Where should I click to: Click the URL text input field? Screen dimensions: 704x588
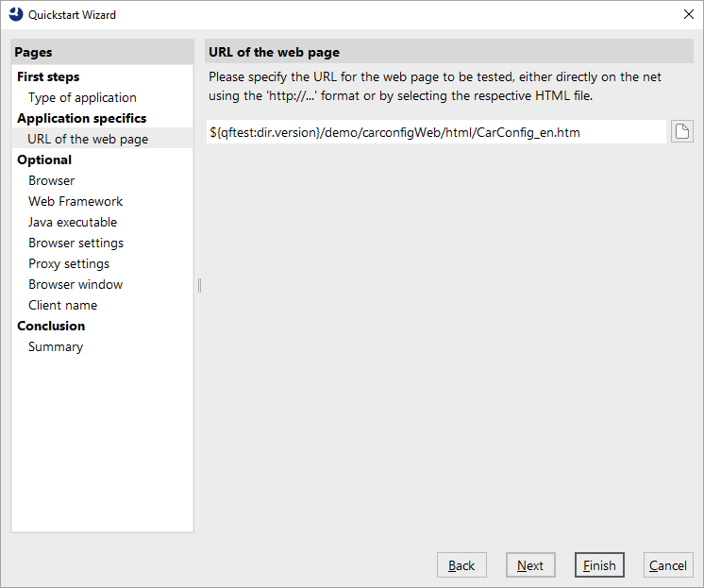(436, 132)
